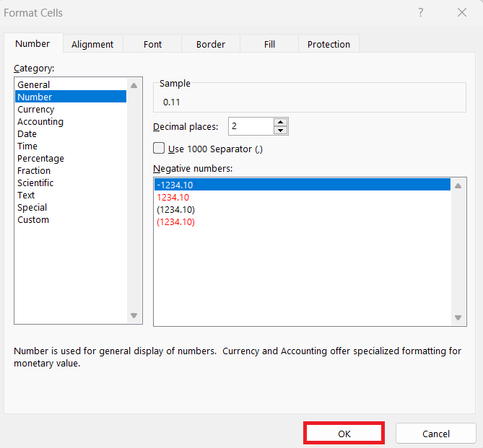483x448 pixels.
Task: Select Time category
Action: click(71, 146)
